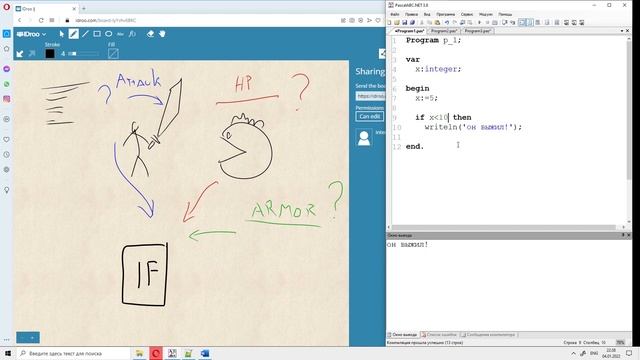Select the text tool in IDroo toolbar
This screenshot has height=360, width=640.
pos(120,34)
